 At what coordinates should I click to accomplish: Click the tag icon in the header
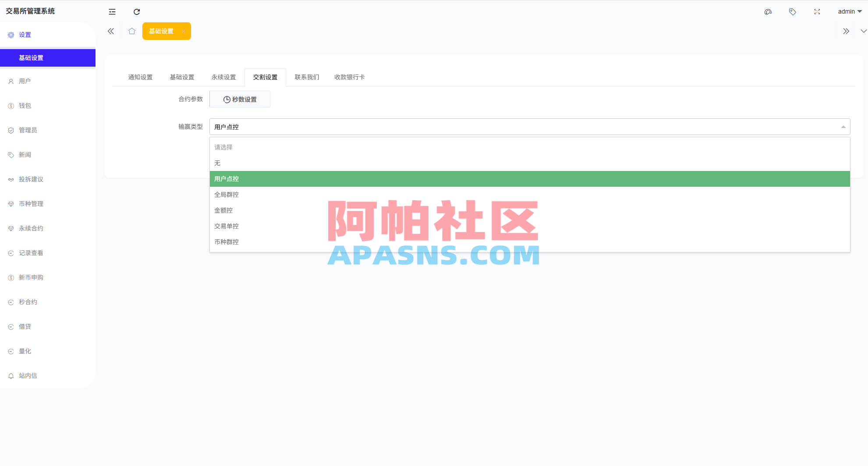792,11
